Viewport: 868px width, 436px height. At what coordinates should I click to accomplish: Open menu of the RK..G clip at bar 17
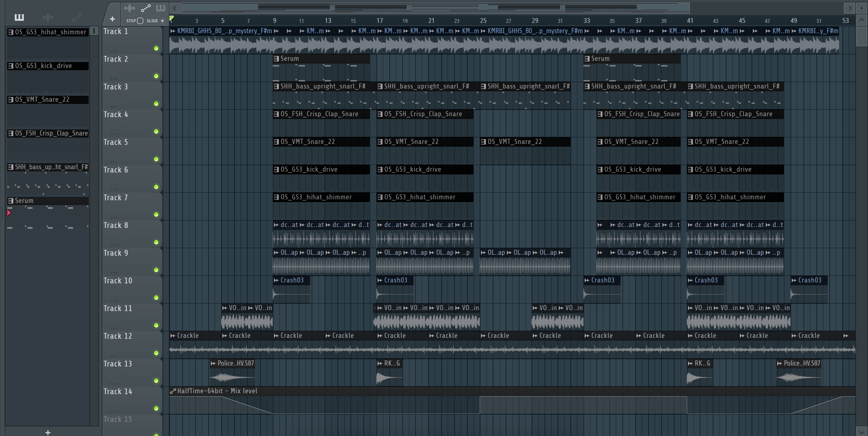[x=380, y=363]
